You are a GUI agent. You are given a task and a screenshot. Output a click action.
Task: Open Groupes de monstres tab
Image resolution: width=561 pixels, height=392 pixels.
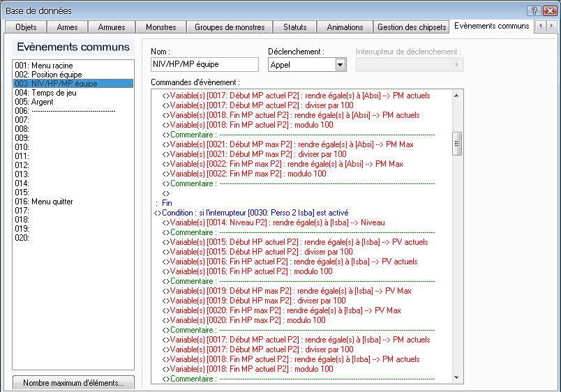pos(230,27)
